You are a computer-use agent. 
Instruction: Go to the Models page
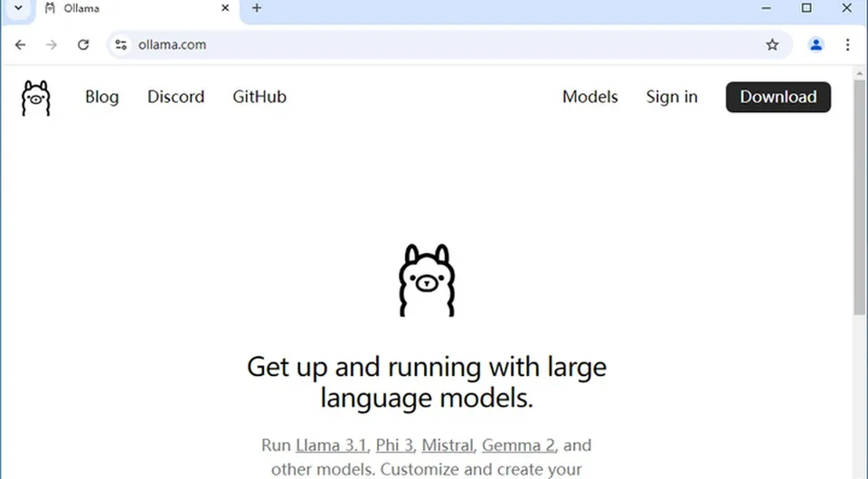pos(590,97)
